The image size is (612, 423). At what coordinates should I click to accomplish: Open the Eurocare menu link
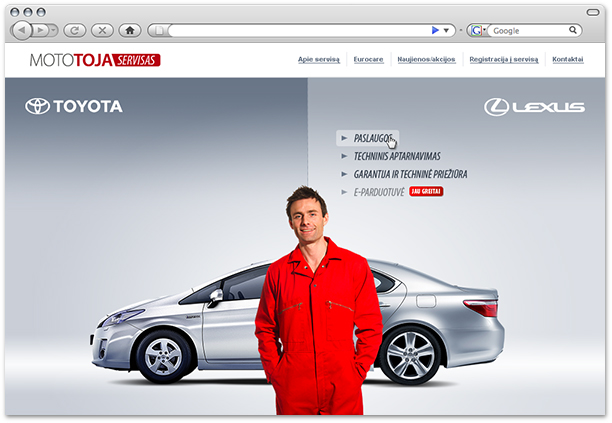coord(368,59)
